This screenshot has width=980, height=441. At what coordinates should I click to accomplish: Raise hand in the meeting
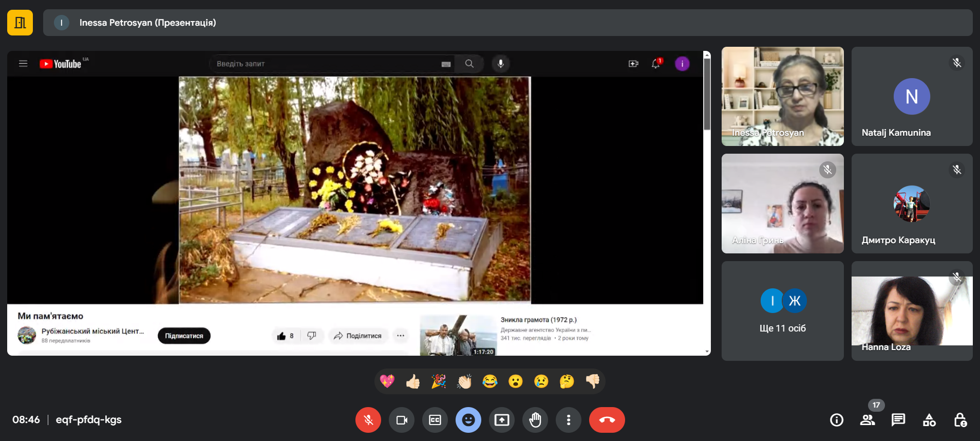coord(535,420)
